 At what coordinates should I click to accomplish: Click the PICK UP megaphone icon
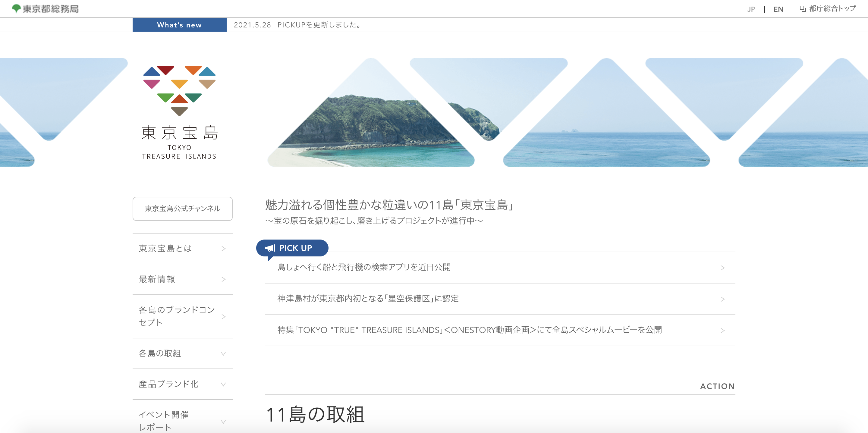coord(270,248)
